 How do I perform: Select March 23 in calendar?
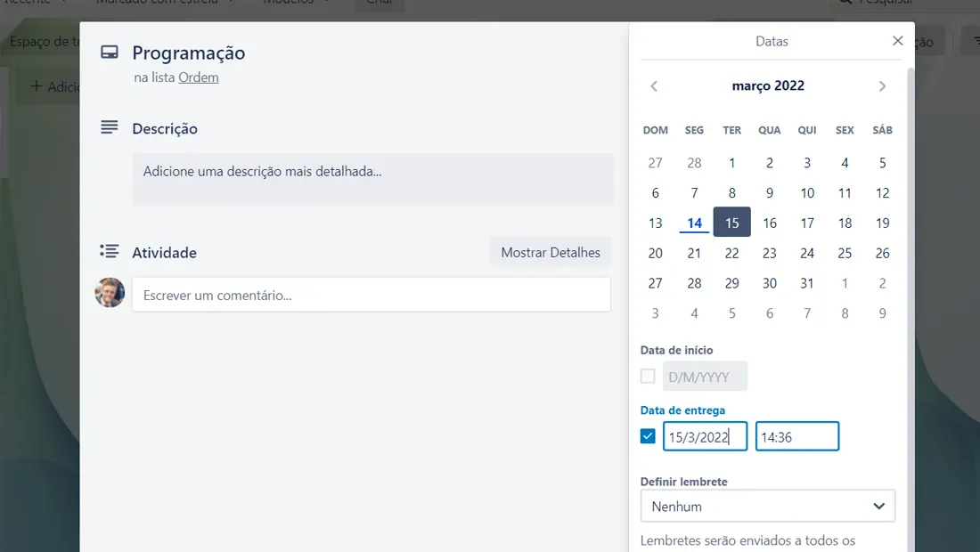pos(770,253)
